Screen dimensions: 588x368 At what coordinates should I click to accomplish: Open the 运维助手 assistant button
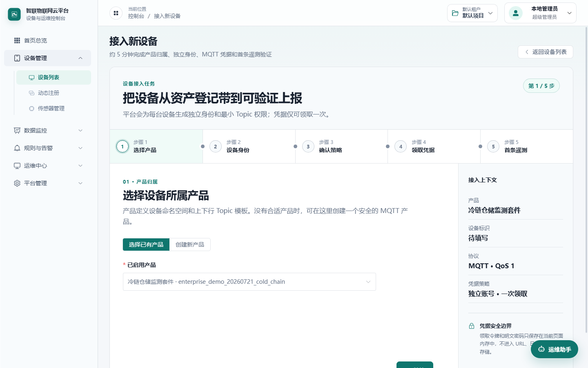[555, 349]
